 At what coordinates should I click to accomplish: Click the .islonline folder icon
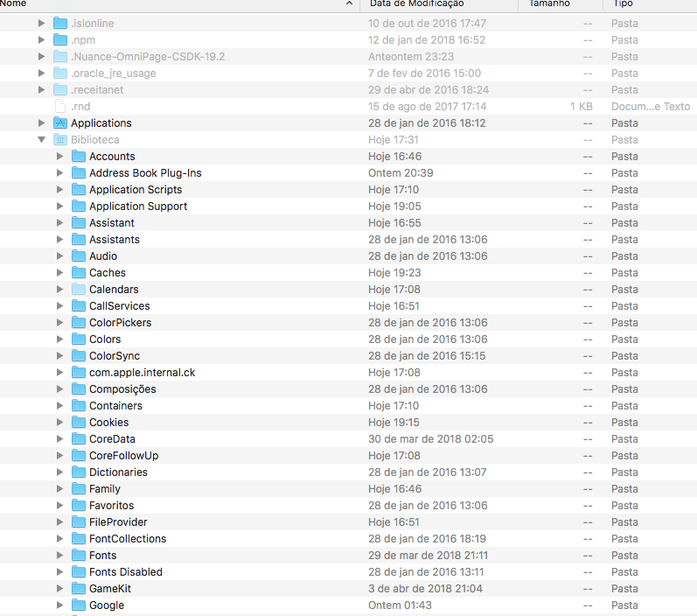point(60,23)
